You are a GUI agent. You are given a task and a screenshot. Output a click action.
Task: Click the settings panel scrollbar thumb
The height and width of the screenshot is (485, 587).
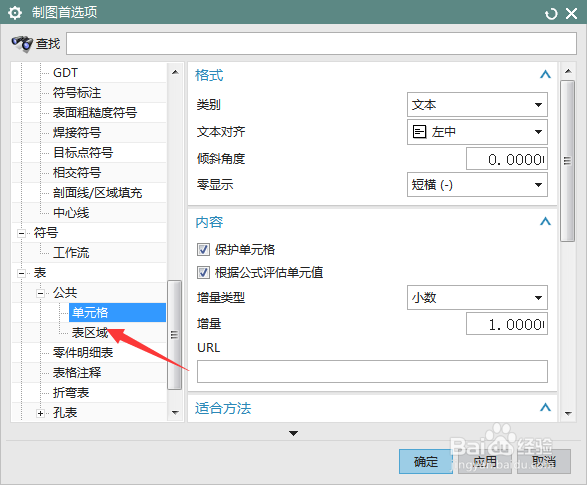point(568,161)
